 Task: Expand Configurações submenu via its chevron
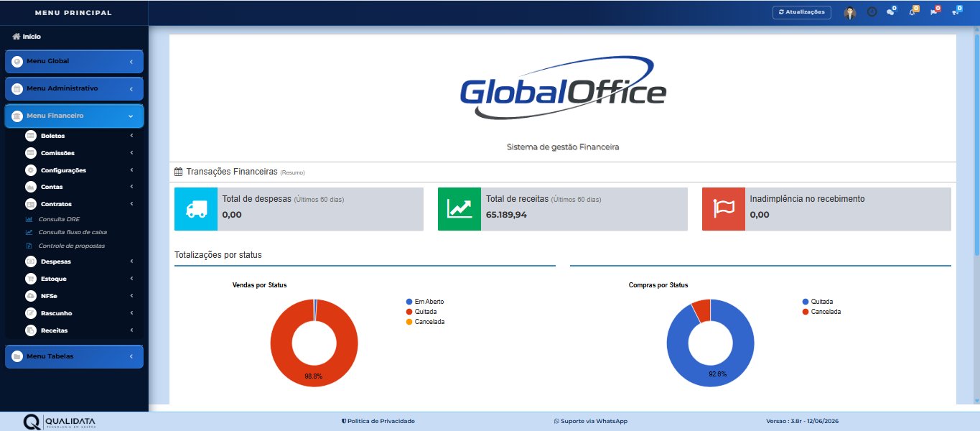pos(132,170)
